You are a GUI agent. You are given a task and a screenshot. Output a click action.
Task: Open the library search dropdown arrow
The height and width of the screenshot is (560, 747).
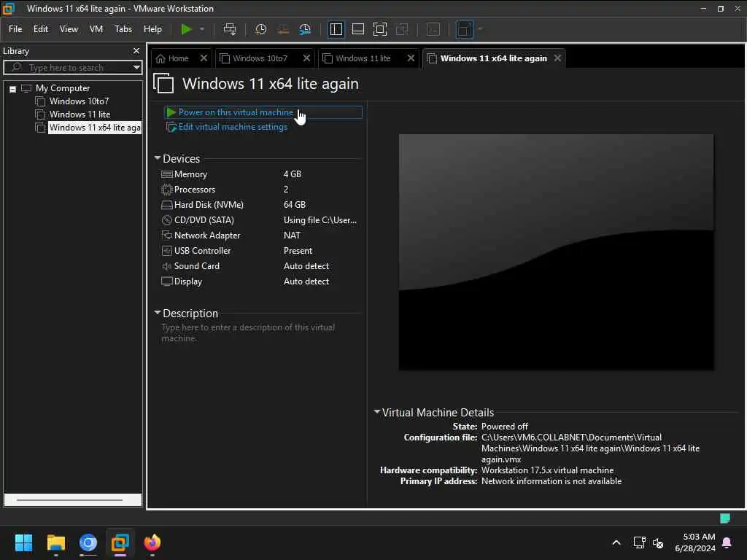pyautogui.click(x=136, y=68)
